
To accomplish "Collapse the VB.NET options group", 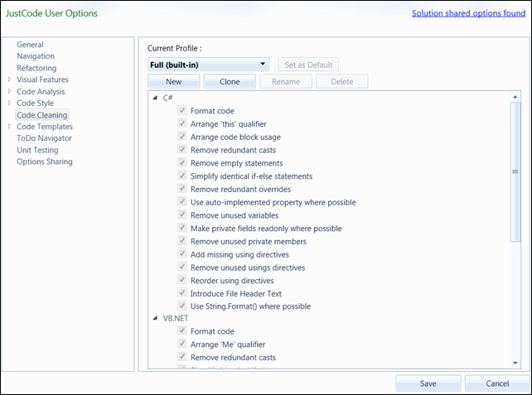I will (x=155, y=319).
